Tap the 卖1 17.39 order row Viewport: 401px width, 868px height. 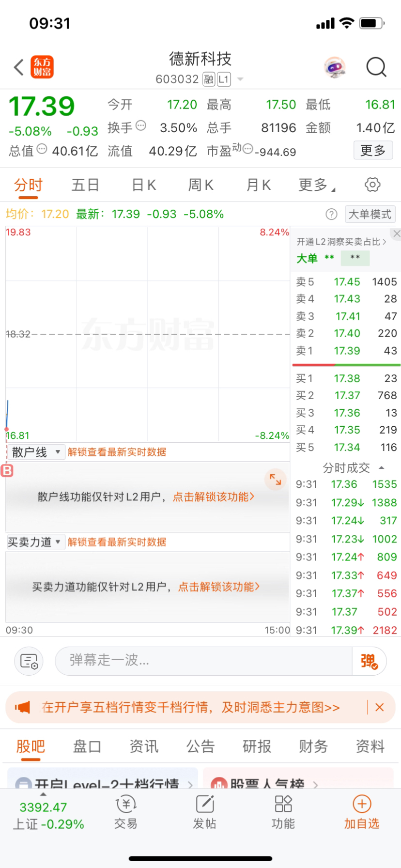[346, 351]
